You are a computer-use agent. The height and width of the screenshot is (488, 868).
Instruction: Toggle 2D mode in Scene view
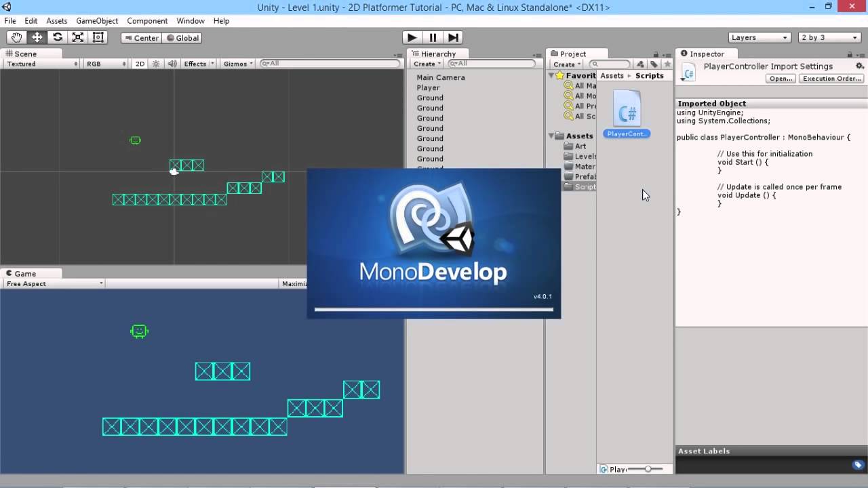[140, 64]
